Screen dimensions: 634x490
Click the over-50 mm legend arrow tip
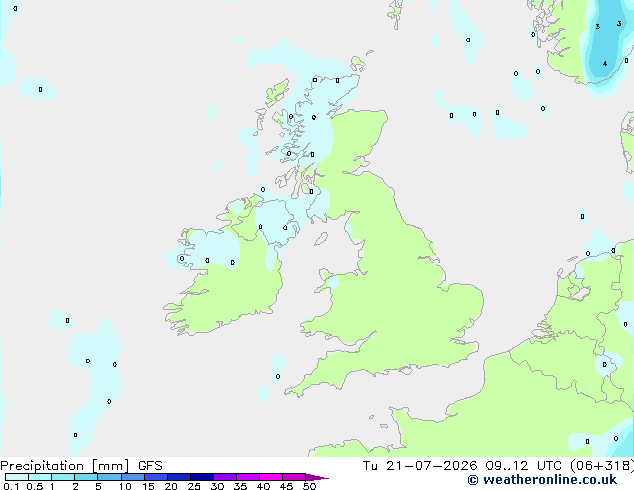pos(317,477)
